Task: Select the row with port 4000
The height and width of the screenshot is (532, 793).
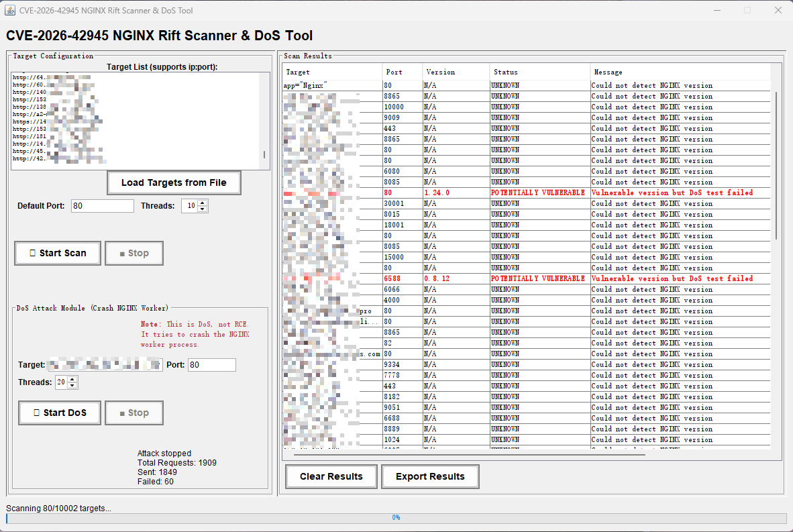Action: [x=526, y=300]
